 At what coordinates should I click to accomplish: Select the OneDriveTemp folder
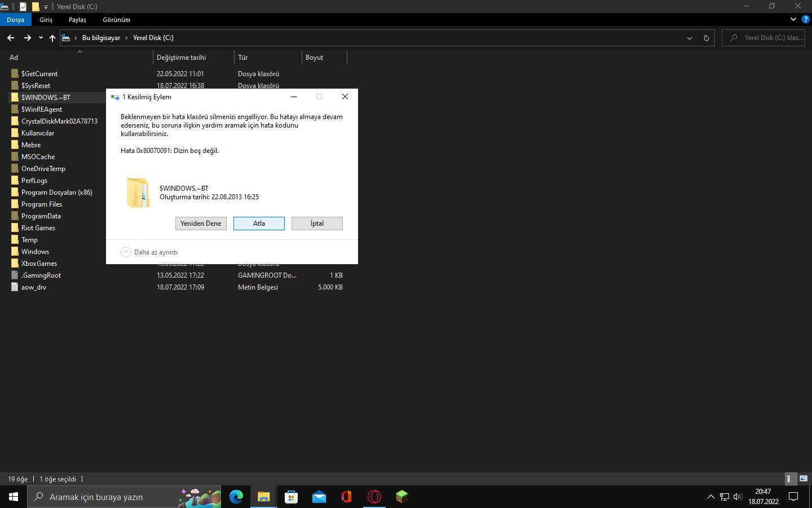43,169
